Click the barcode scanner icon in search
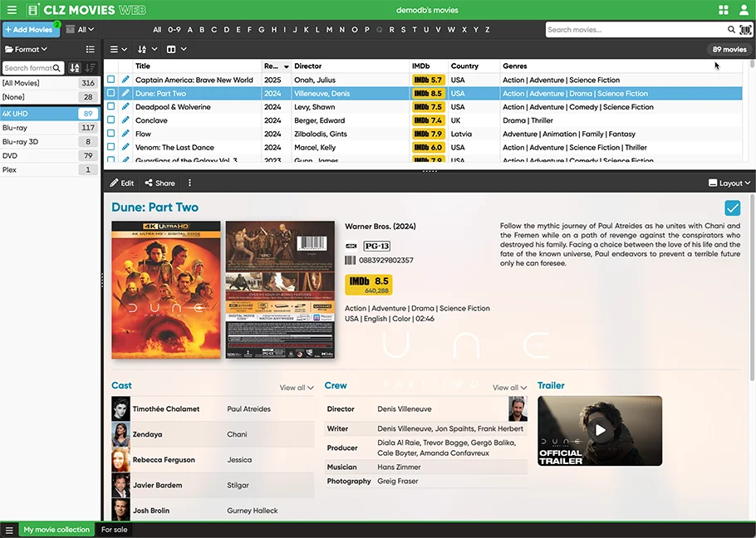The height and width of the screenshot is (538, 756). [x=745, y=30]
